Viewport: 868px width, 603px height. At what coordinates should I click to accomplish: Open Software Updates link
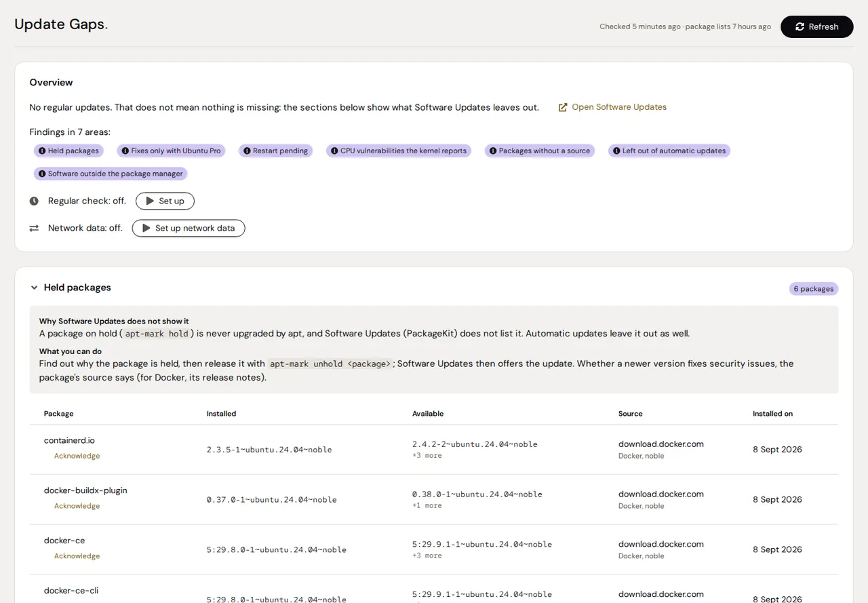click(612, 107)
